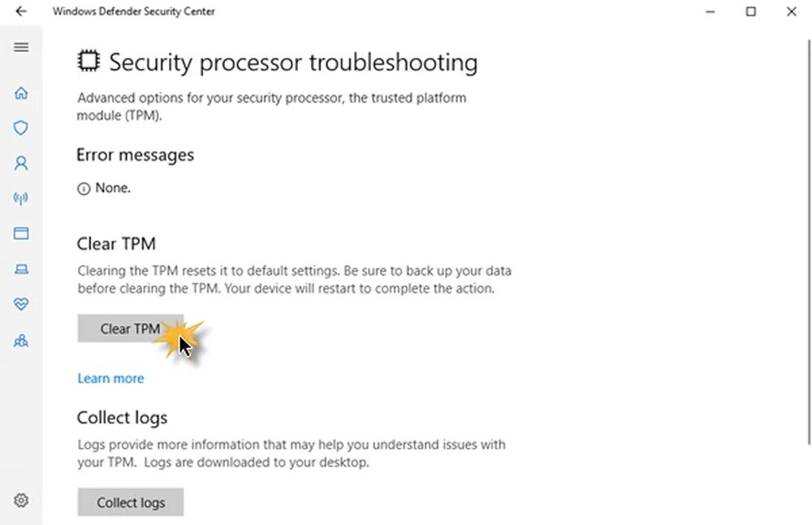Open Device performance & health heart icon
The width and height of the screenshot is (812, 525).
21,304
